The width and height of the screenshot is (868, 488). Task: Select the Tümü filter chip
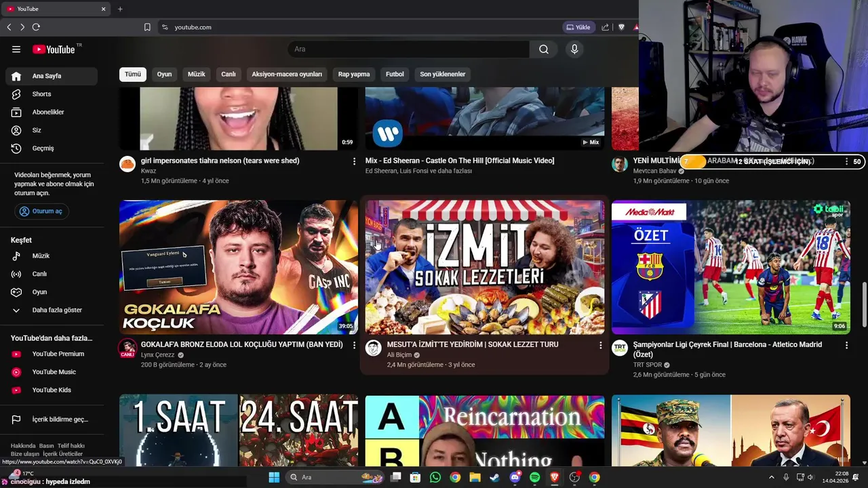click(133, 75)
